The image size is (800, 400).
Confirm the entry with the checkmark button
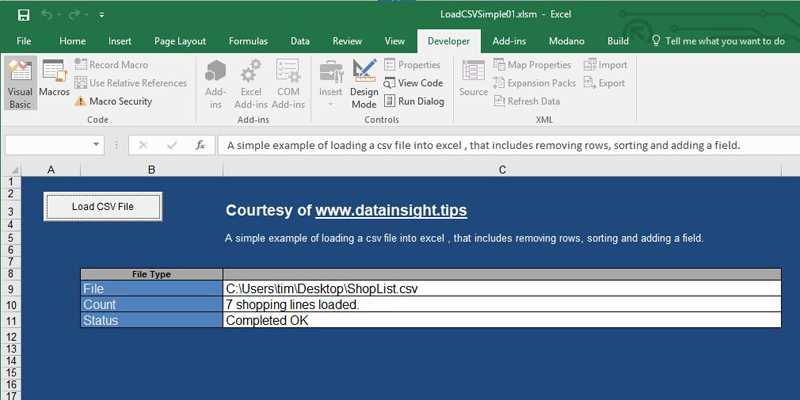point(172,145)
